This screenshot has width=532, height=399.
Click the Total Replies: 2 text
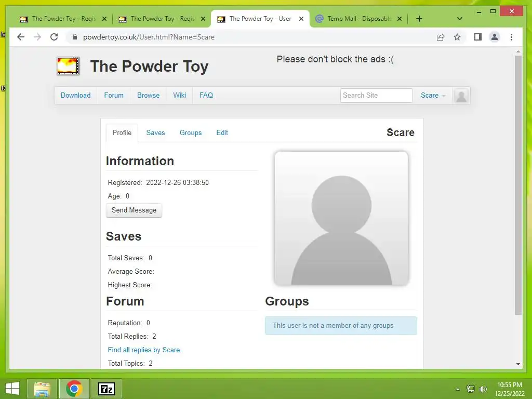(x=132, y=336)
